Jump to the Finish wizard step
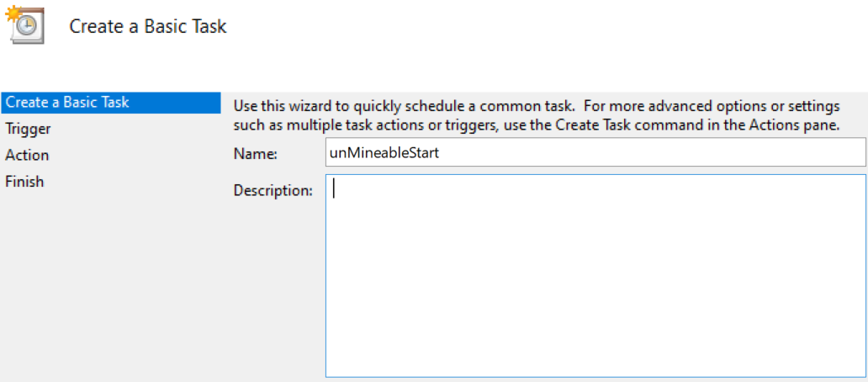The width and height of the screenshot is (868, 382). click(x=24, y=181)
